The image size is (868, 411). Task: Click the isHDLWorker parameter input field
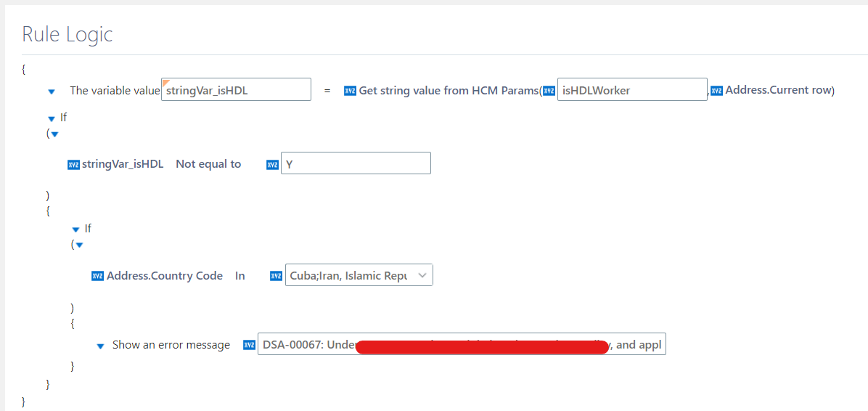click(x=632, y=90)
